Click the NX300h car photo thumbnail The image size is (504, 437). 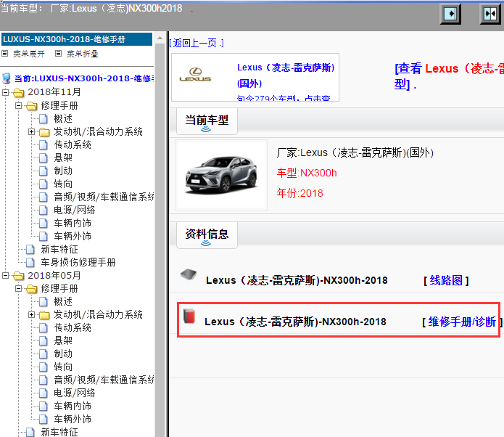(221, 175)
